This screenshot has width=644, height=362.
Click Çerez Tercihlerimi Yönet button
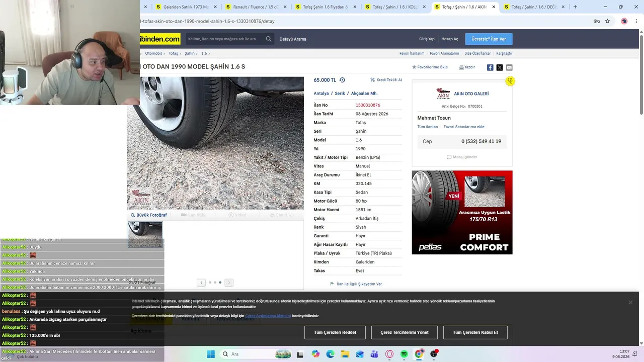pyautogui.click(x=405, y=332)
